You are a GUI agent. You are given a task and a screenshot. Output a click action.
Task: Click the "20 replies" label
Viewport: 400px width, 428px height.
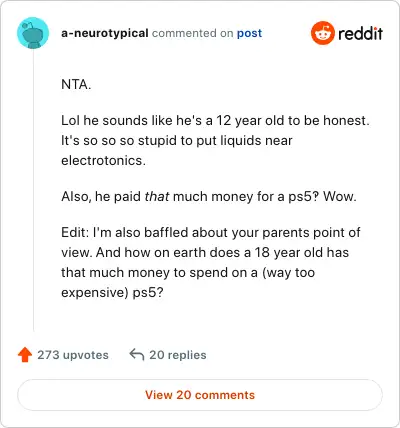click(178, 355)
